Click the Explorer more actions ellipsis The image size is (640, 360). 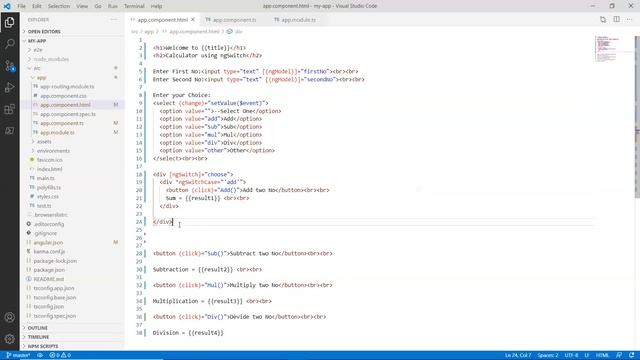(x=113, y=20)
